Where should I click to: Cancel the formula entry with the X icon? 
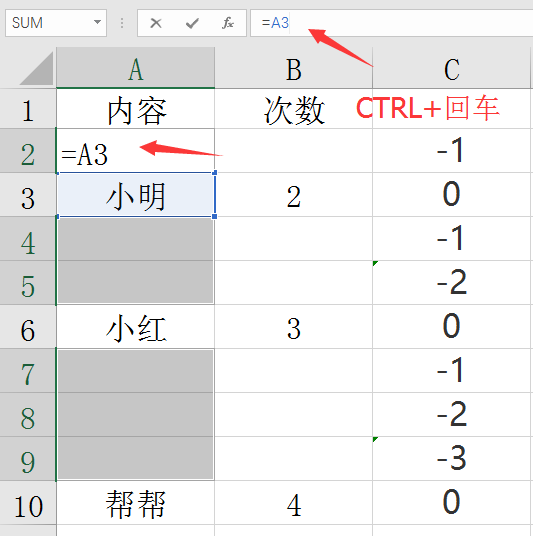156,23
